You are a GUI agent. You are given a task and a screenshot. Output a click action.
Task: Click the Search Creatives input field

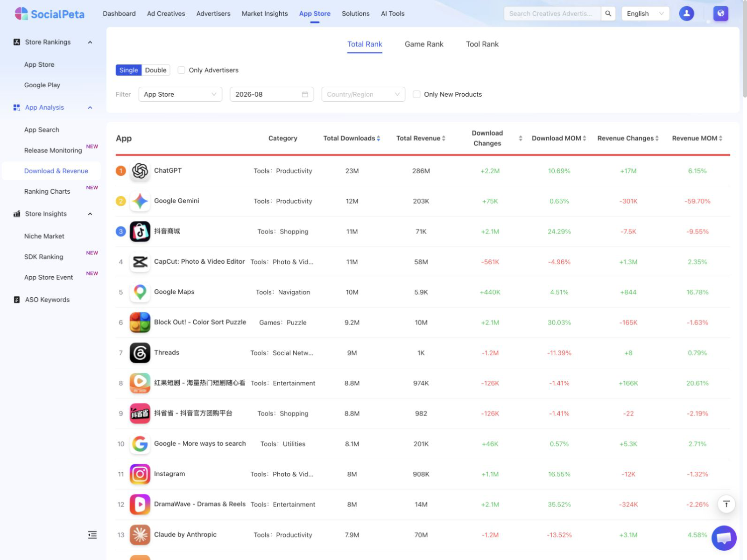click(x=552, y=14)
